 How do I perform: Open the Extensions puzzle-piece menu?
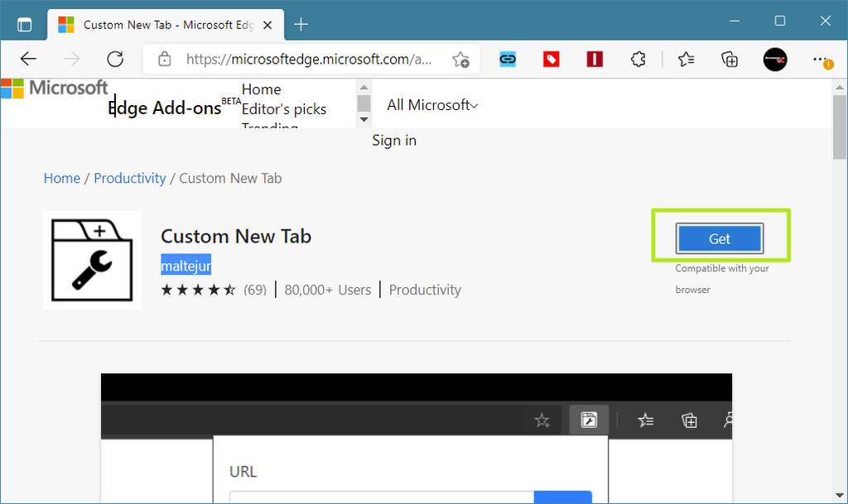coord(637,59)
